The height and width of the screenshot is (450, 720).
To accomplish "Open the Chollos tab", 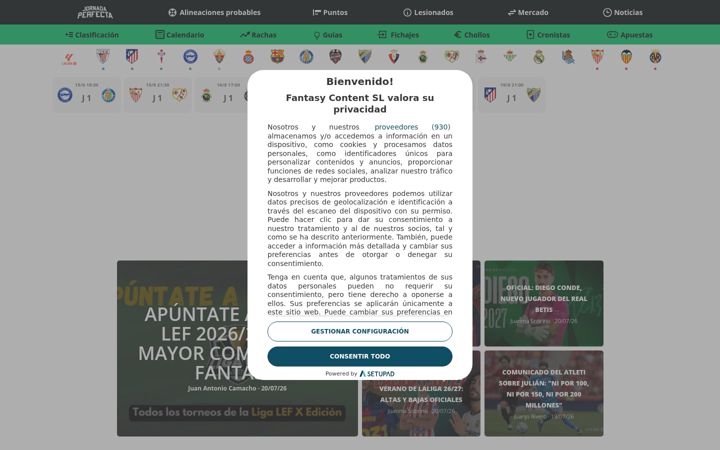I will pyautogui.click(x=472, y=35).
